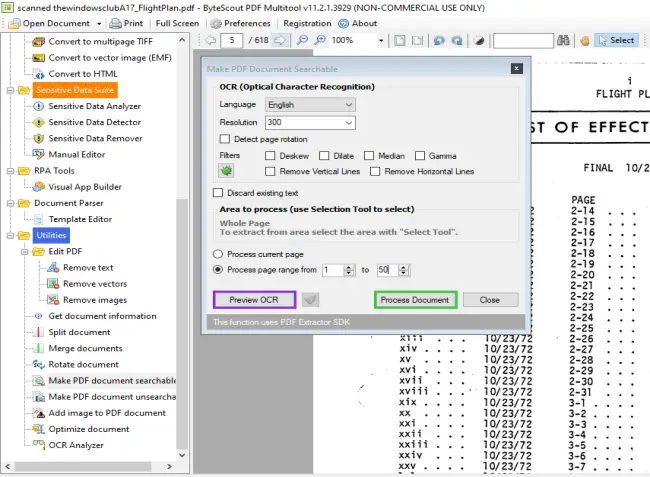The image size is (650, 477).
Task: Open Convert to vector image (EMF)
Action: point(110,58)
